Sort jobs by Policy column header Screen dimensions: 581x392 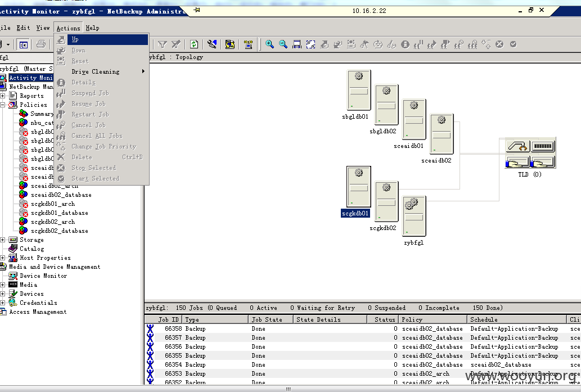(x=433, y=319)
